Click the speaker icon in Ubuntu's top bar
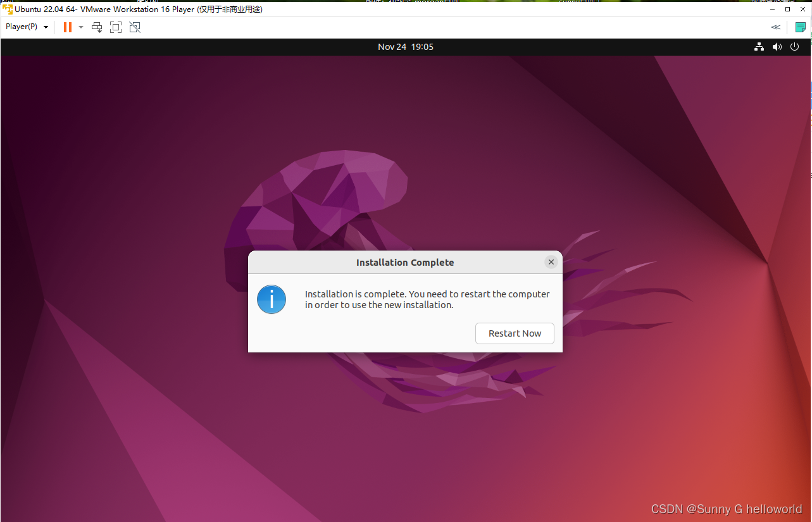Screen dimensions: 812x522 777,46
